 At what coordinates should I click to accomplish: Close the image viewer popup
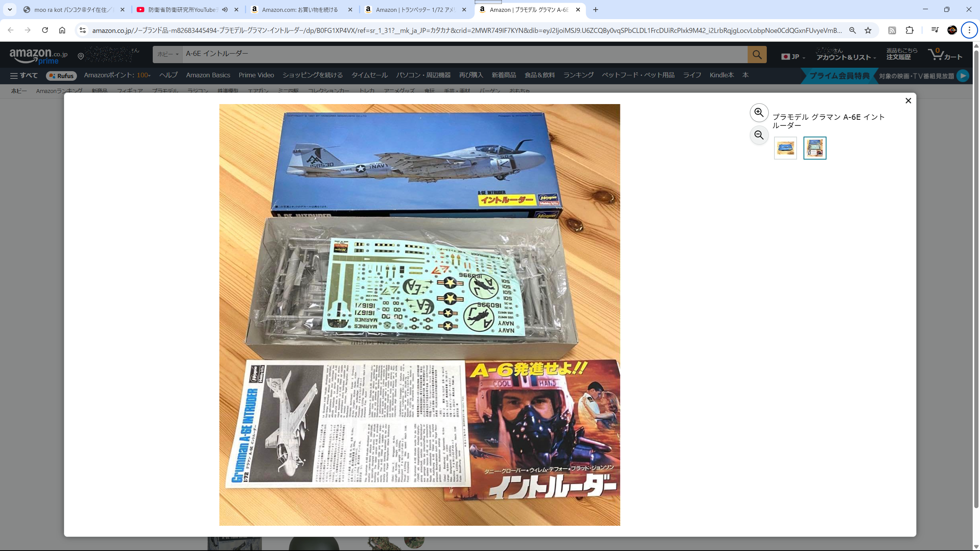coord(908,101)
